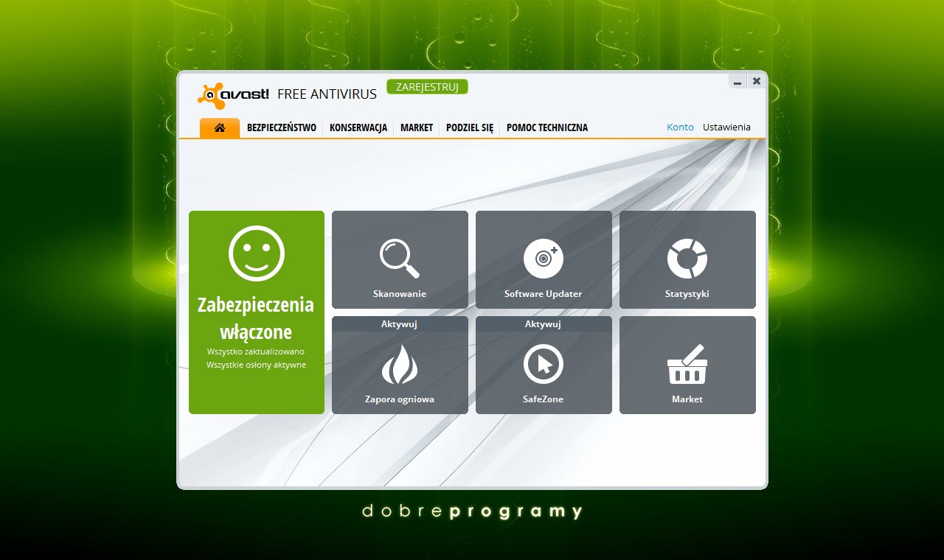Click the Skanowanie tile label
This screenshot has height=560, width=944.
click(400, 293)
